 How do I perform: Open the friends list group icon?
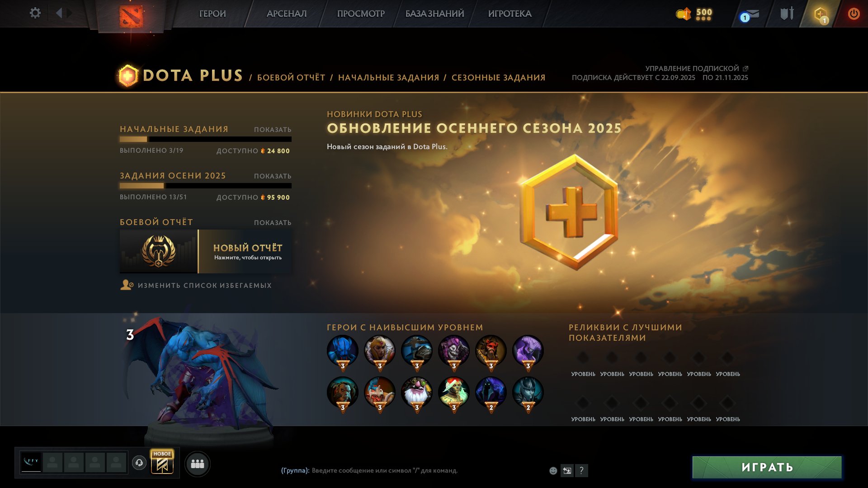(198, 464)
